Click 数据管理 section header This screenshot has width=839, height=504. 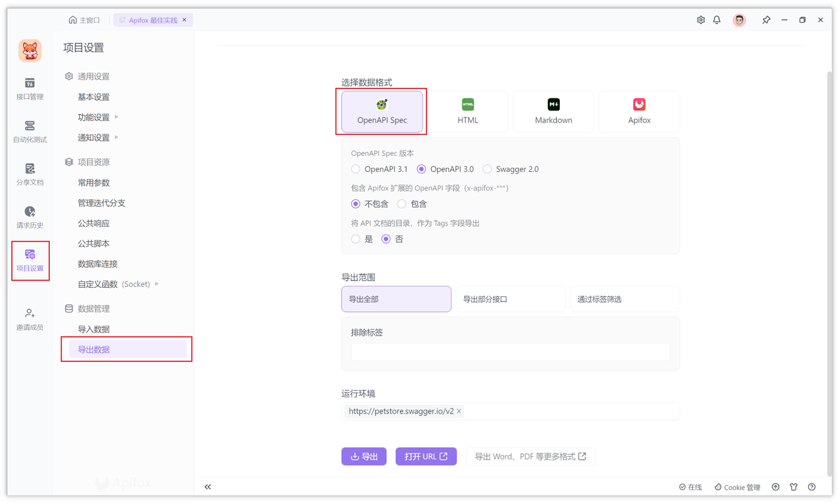tap(87, 309)
